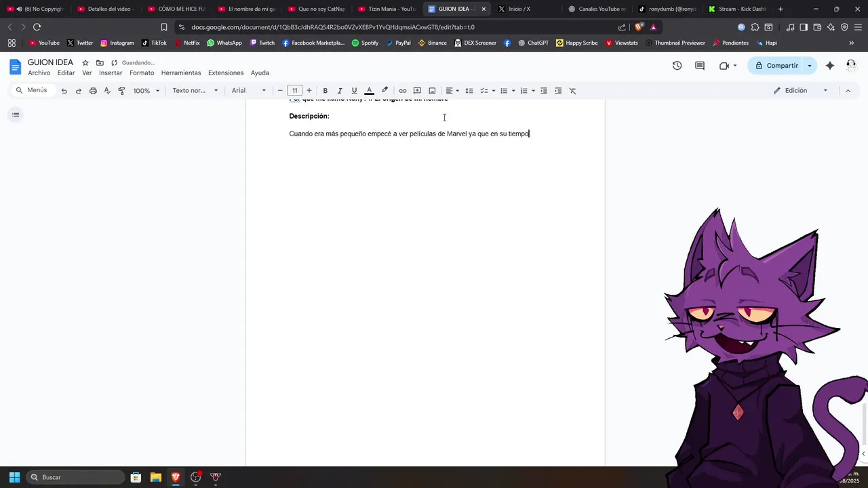Star the GUION IDEA document
868x488 pixels.
coord(85,63)
